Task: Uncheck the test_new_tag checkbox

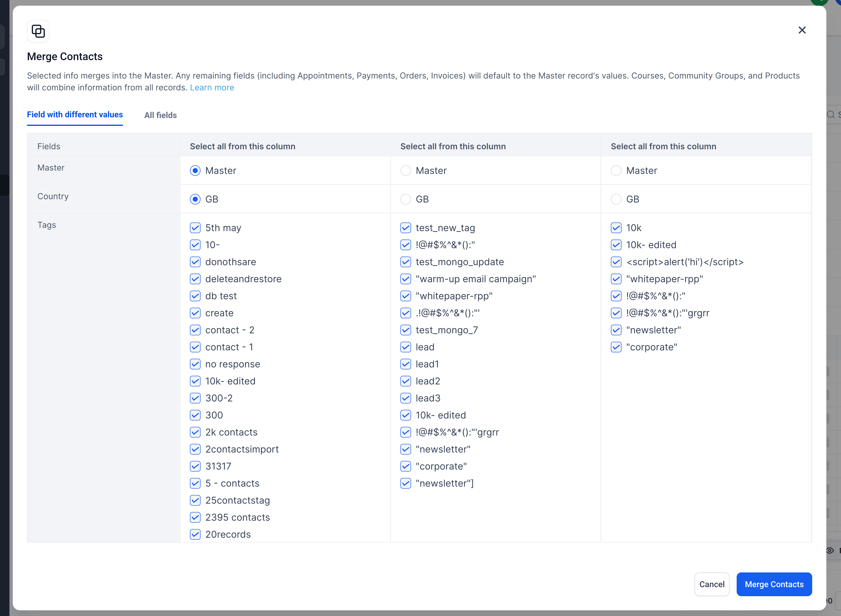Action: point(406,228)
